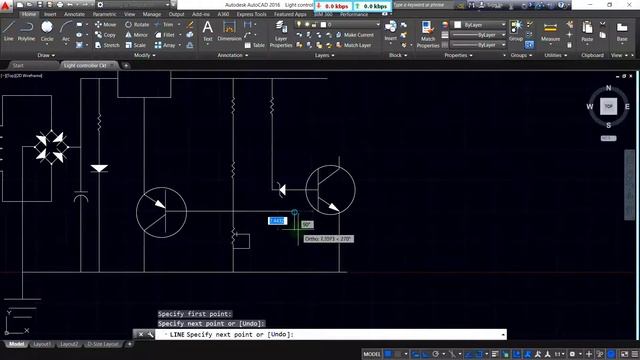This screenshot has height=360, width=640.
Task: Expand the Properties panel
Action: pyautogui.click(x=458, y=55)
